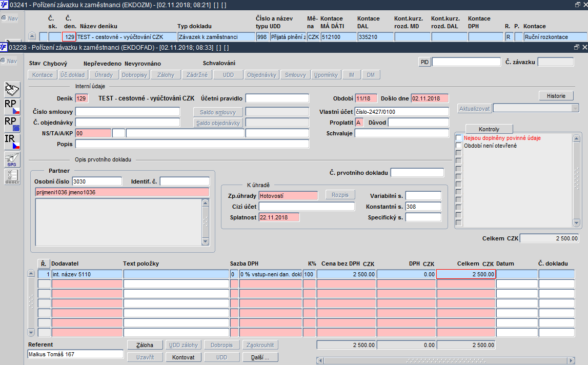Open the RP EU flag icon
Screen dimensions: 588x365
pos(12,125)
